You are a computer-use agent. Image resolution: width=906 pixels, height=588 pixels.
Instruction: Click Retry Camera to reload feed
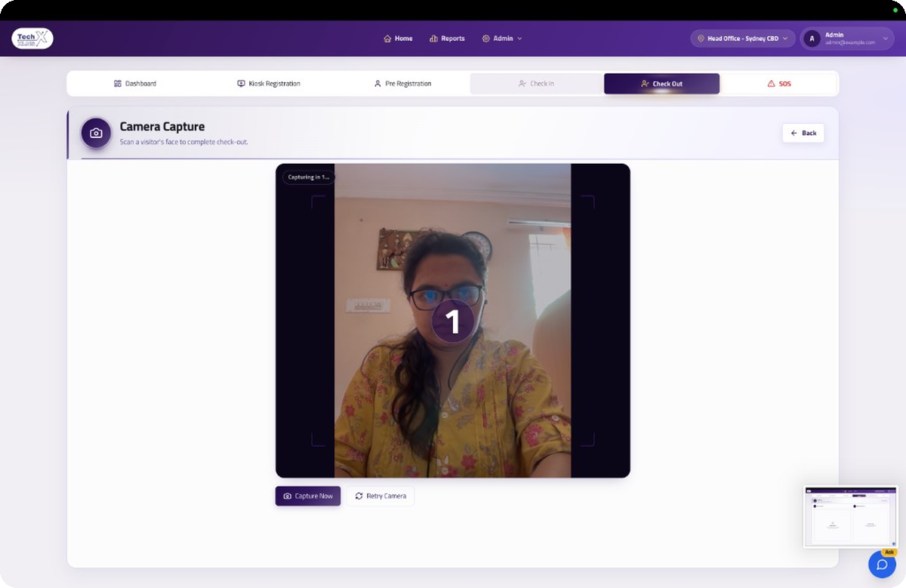coord(381,496)
